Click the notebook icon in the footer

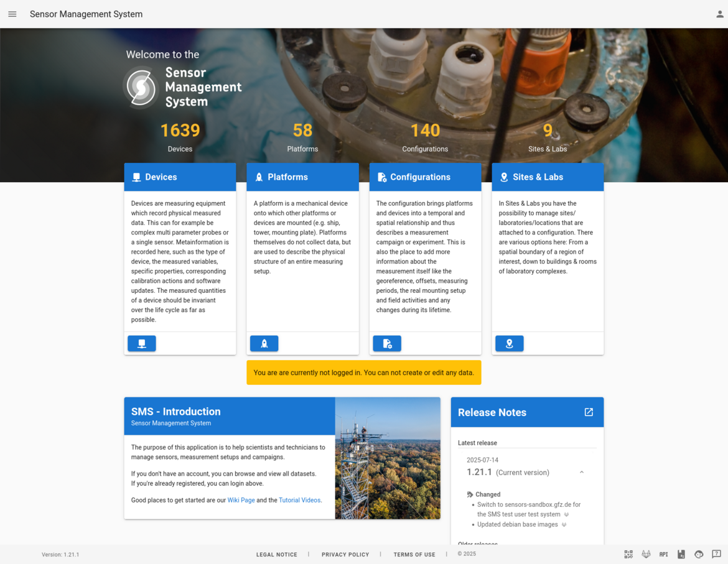tap(681, 554)
